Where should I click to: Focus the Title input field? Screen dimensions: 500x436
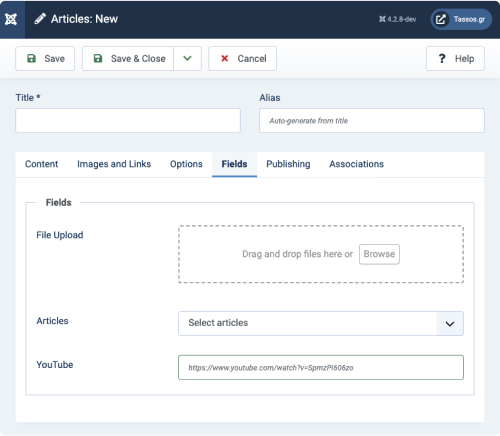click(x=128, y=120)
